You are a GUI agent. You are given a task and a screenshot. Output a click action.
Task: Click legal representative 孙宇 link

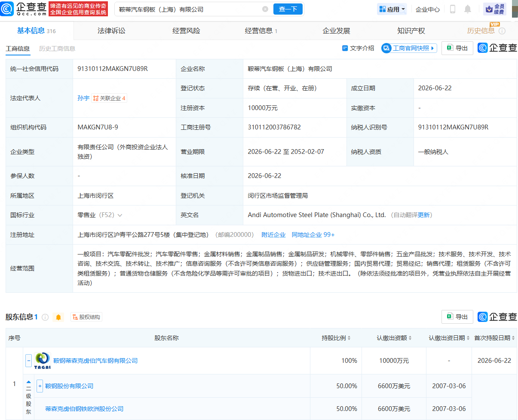pyautogui.click(x=83, y=98)
